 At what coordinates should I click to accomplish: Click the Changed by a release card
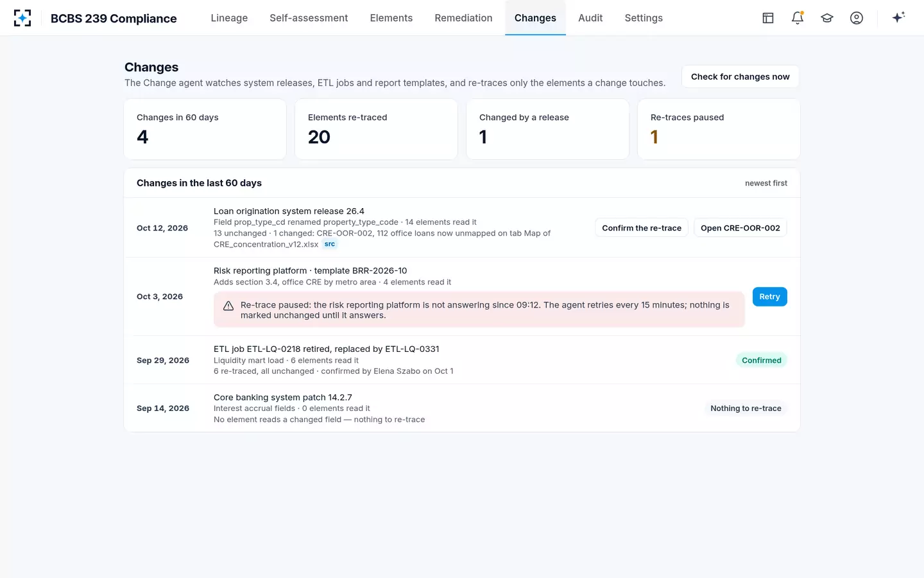click(x=547, y=129)
